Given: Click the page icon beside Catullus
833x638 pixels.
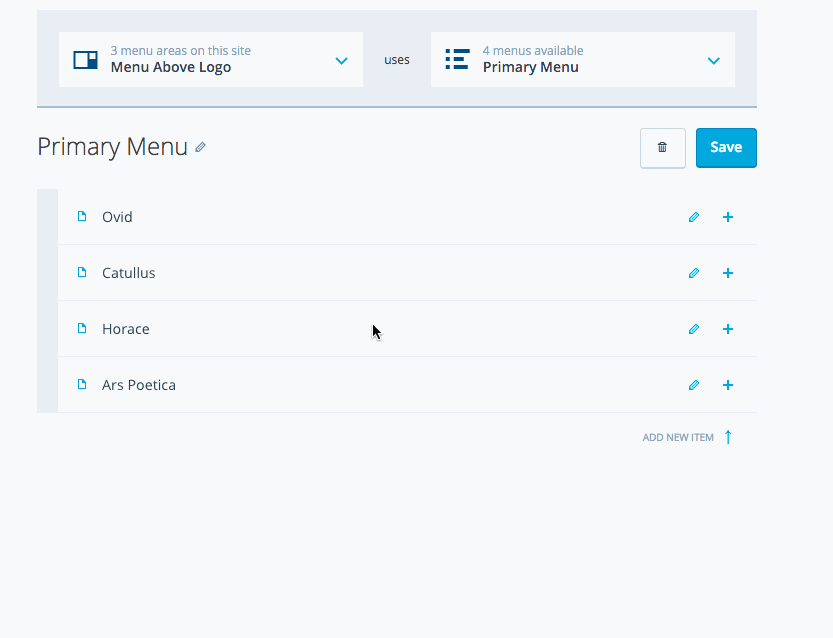Looking at the screenshot, I should (82, 272).
